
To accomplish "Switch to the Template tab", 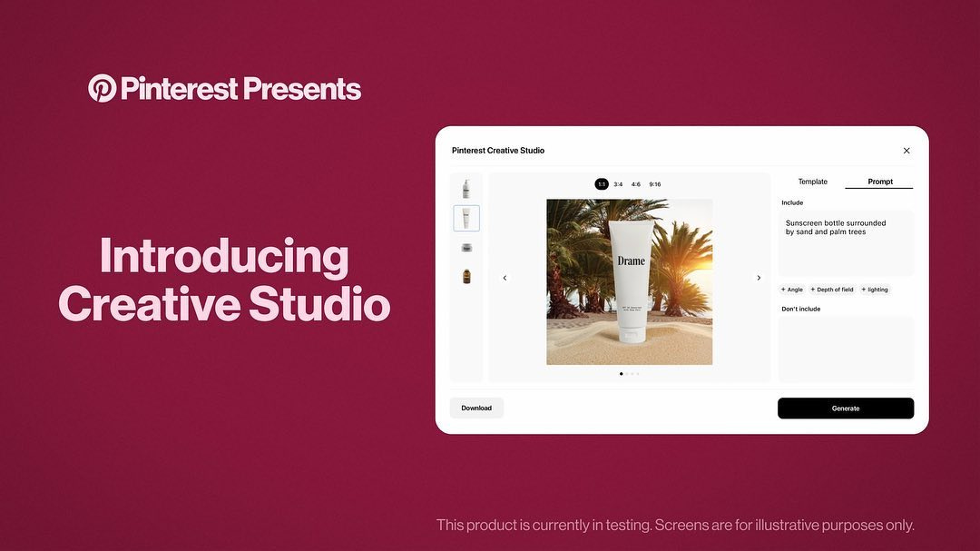I will 812,182.
